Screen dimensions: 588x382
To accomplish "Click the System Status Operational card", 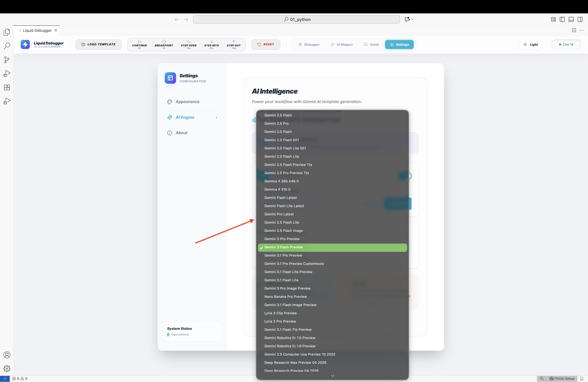I will pyautogui.click(x=192, y=331).
